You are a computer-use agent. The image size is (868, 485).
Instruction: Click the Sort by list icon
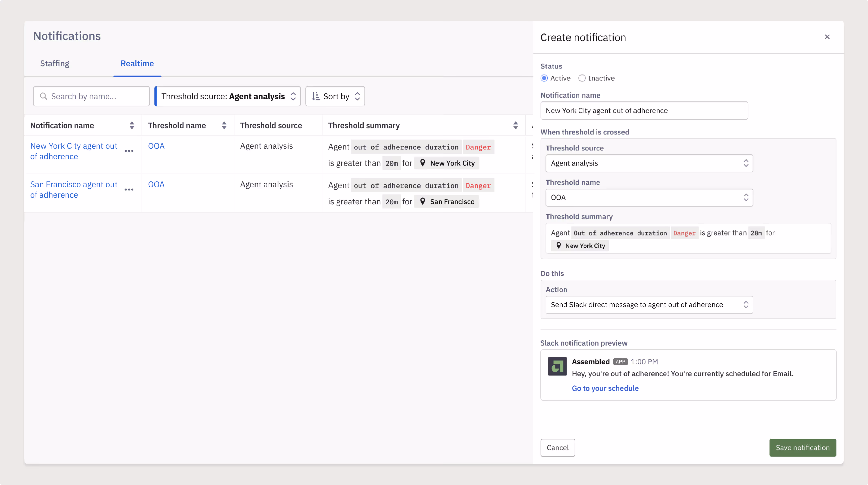(x=315, y=96)
